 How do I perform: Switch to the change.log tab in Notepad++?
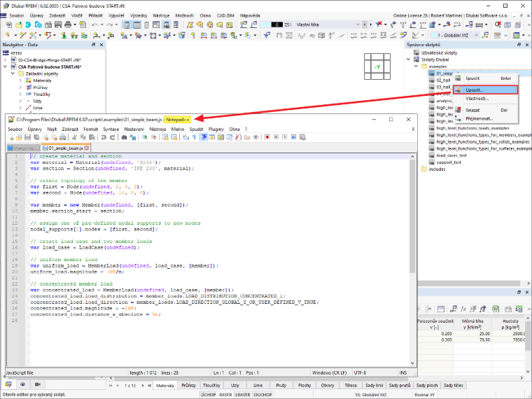pyautogui.click(x=23, y=148)
